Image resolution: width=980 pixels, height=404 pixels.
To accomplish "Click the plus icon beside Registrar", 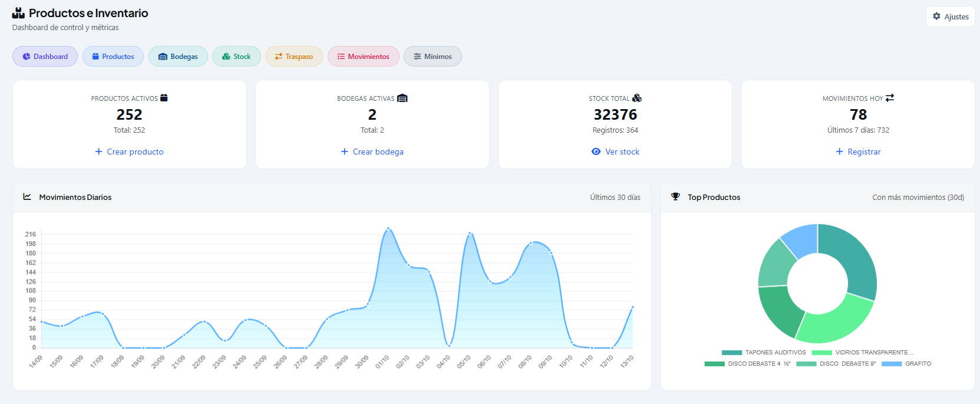I will tap(840, 152).
